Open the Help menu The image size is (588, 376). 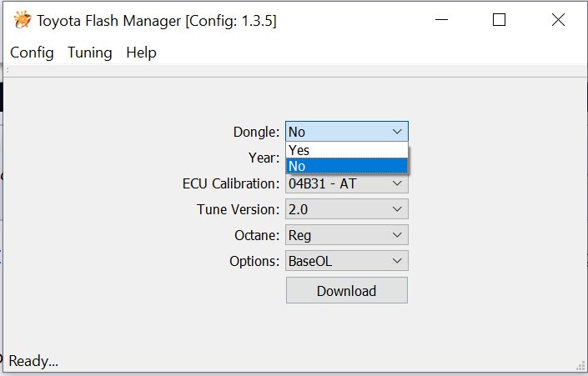(x=141, y=53)
